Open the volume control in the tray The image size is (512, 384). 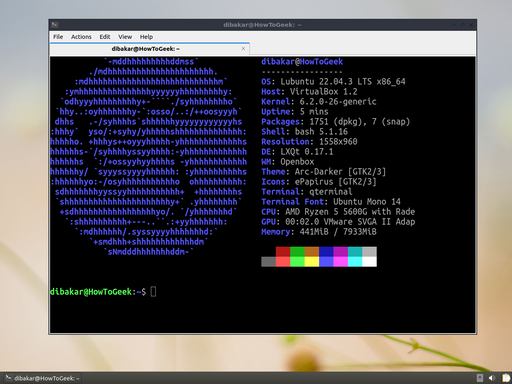click(492, 378)
